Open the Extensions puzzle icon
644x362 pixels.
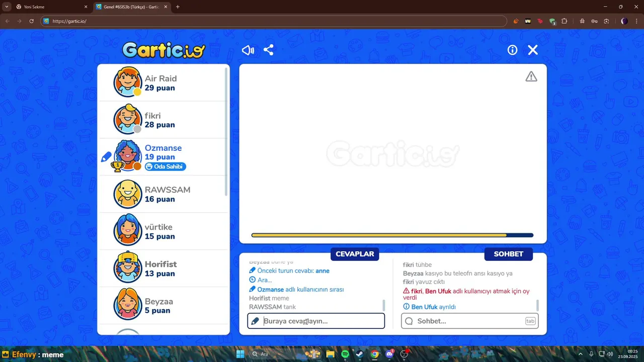point(564,21)
